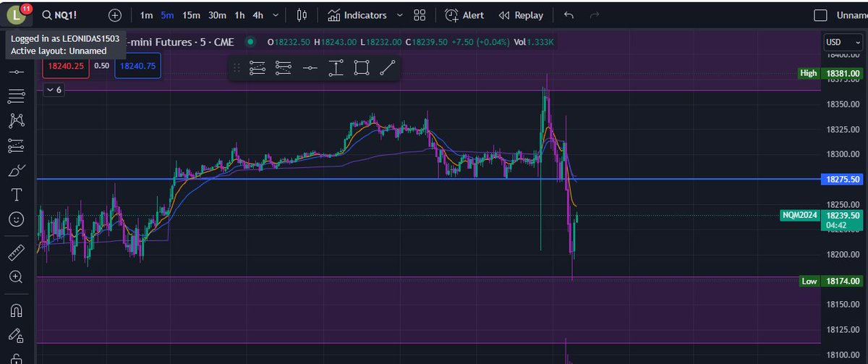Toggle stay in drawing mode pencil-lock
Viewport: 868px width, 364px height.
click(x=16, y=335)
